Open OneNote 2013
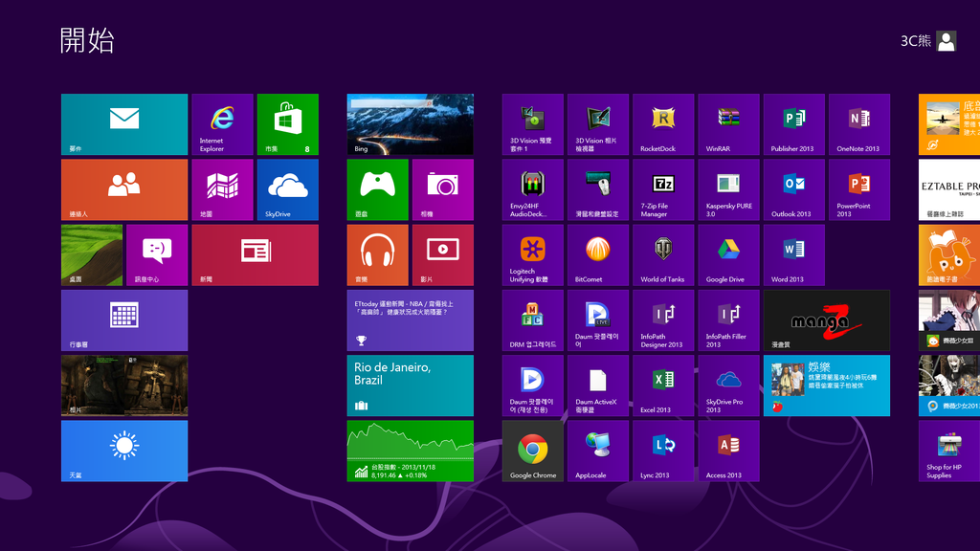Image resolution: width=980 pixels, height=551 pixels. tap(859, 124)
